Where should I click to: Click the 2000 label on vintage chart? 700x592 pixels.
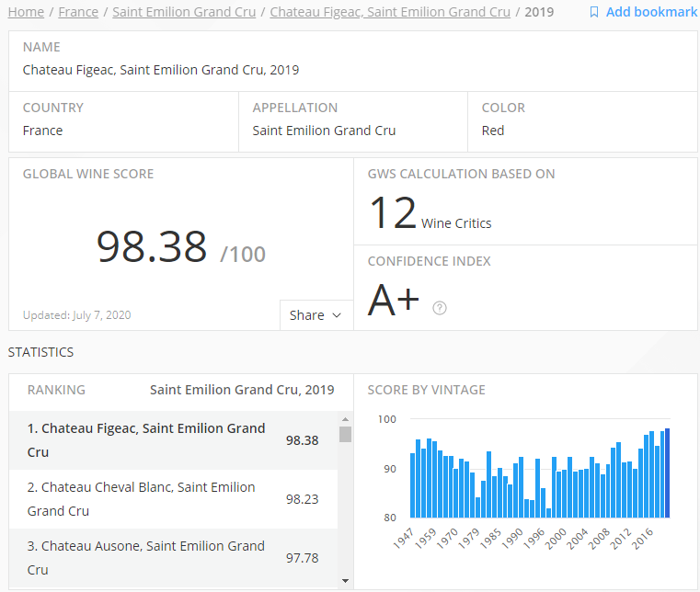click(x=556, y=538)
